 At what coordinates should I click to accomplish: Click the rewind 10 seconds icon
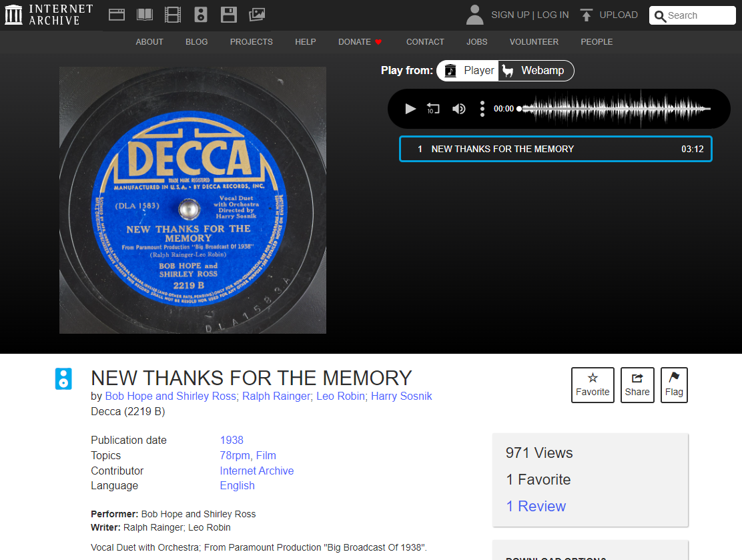(433, 109)
